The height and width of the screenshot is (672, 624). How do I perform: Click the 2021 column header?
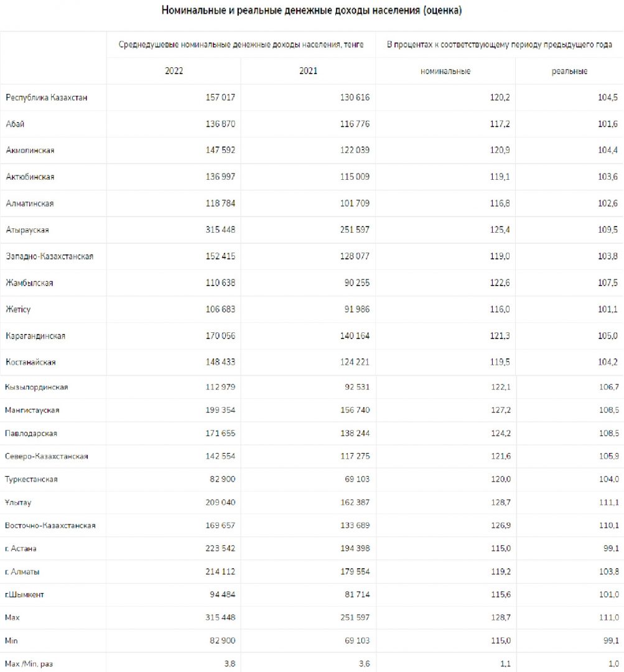pos(308,71)
